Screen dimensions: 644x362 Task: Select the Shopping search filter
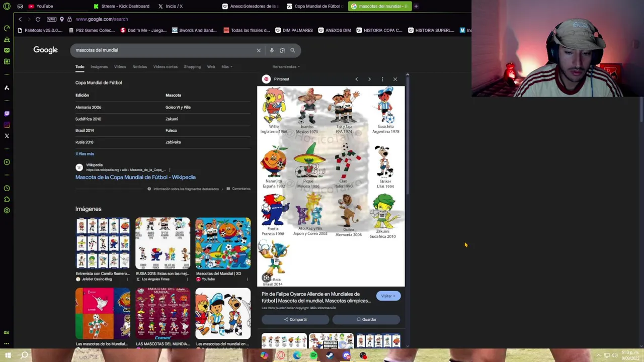[192, 67]
